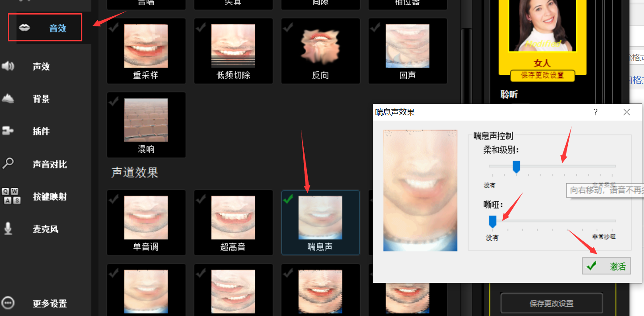This screenshot has width=644, height=316.
Task: Pick the 超高音 effect thumbnail
Action: (233, 217)
